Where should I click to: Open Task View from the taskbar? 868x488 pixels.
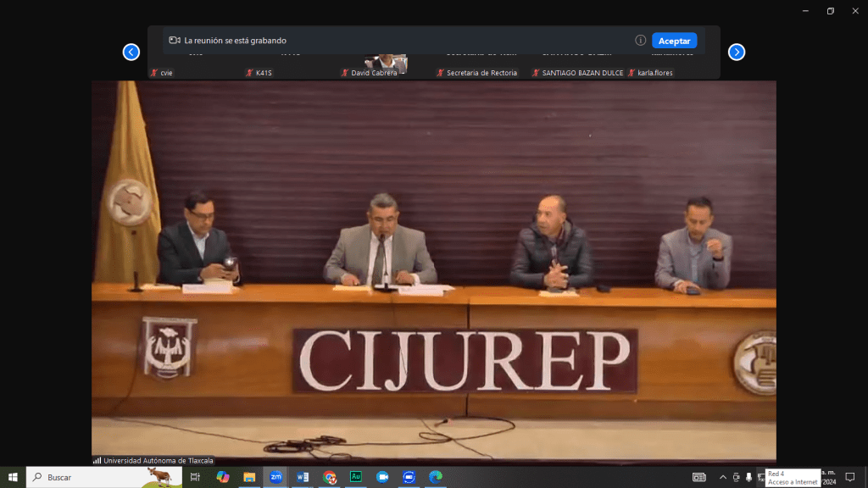tap(195, 477)
